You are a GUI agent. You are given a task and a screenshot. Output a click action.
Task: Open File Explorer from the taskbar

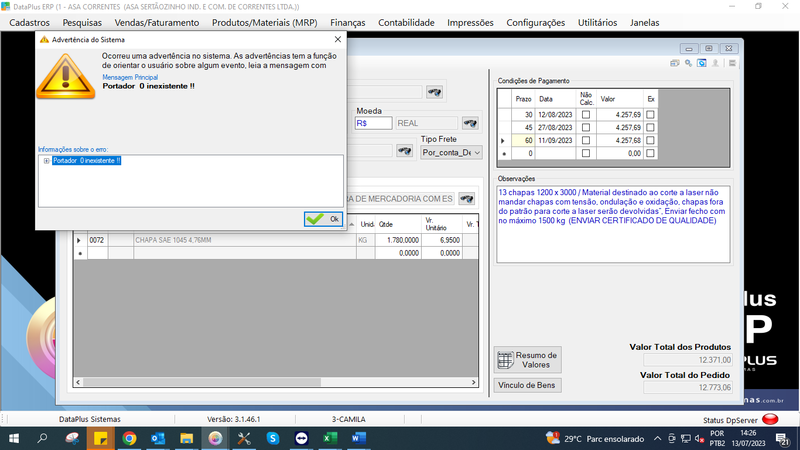(x=187, y=438)
